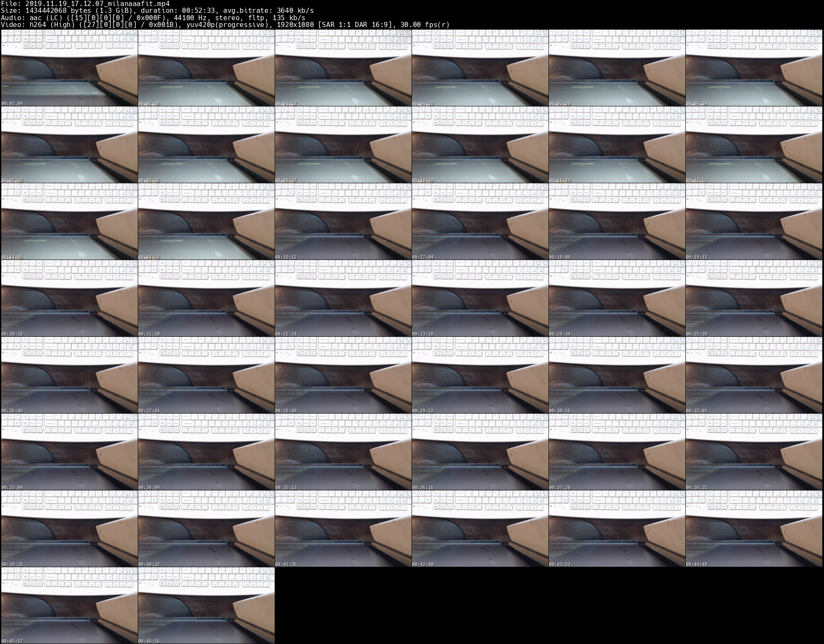Image resolution: width=824 pixels, height=644 pixels.
Task: Select the frame marked 00:09:37
Action: (x=343, y=145)
